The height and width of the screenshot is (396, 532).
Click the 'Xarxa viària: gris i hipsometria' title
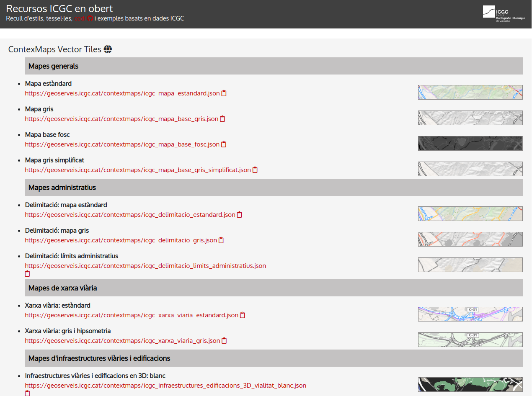[x=68, y=331]
